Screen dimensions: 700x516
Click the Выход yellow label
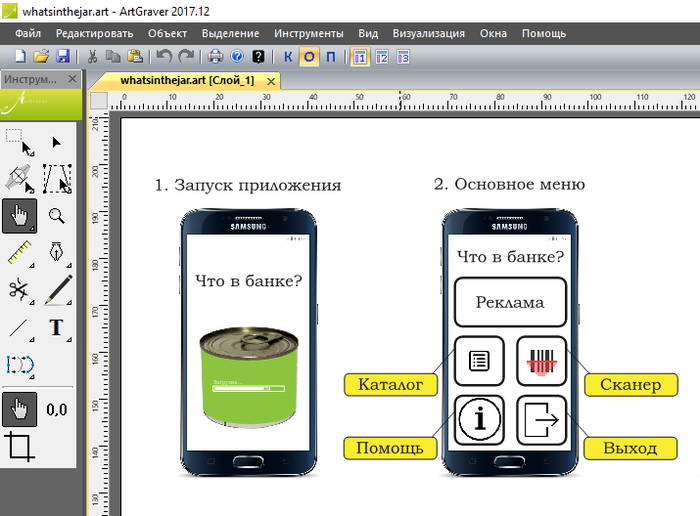pyautogui.click(x=630, y=448)
